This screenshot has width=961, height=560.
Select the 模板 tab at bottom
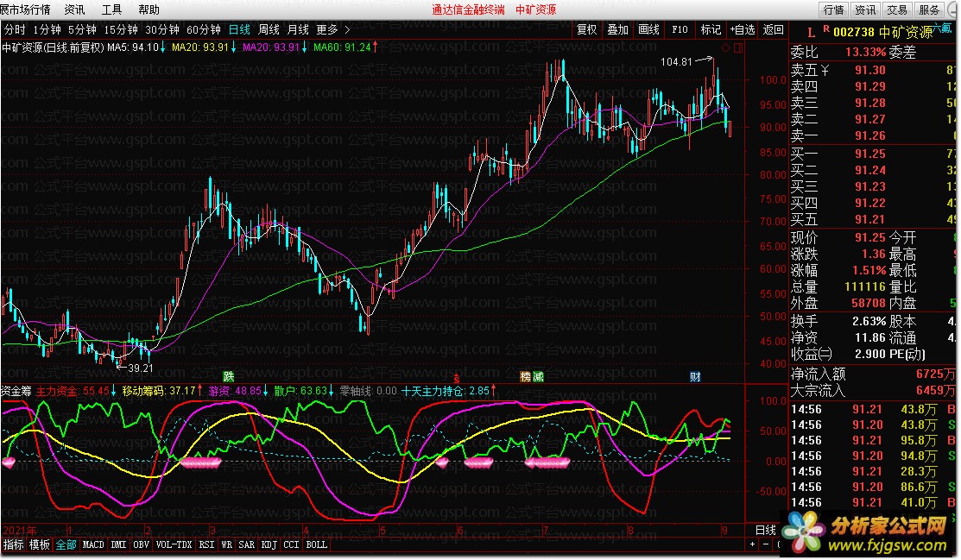[x=40, y=544]
